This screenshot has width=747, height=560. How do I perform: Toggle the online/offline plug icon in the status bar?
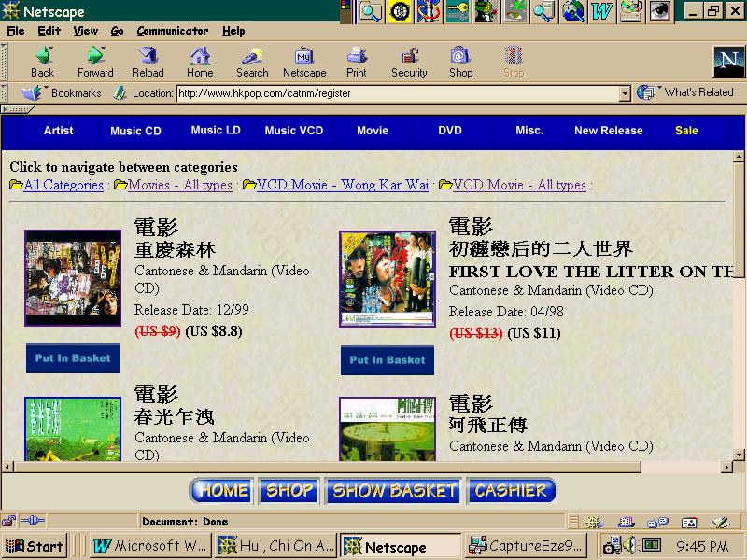[33, 521]
